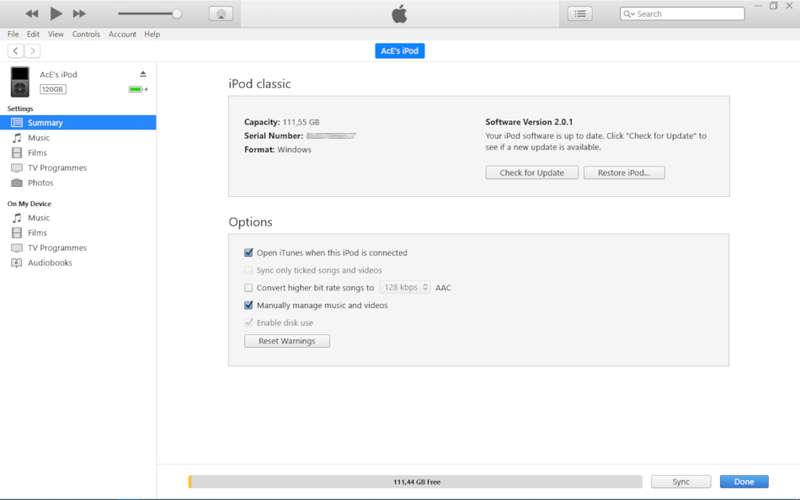800x500 pixels.
Task: Skip forward with the fast-forward button
Action: (79, 14)
